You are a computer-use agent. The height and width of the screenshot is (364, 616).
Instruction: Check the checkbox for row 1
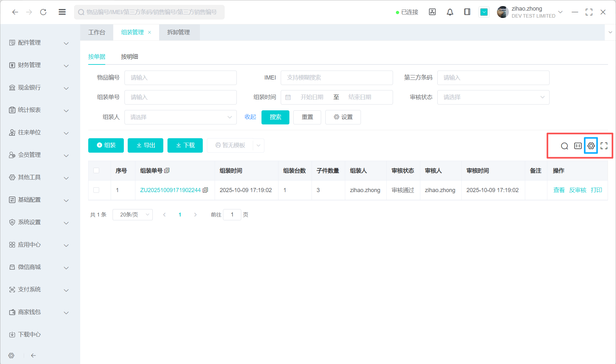point(96,190)
